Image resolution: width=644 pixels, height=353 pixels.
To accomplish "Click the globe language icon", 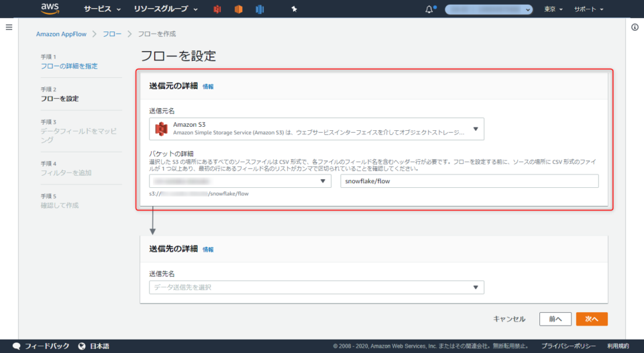I will click(82, 346).
